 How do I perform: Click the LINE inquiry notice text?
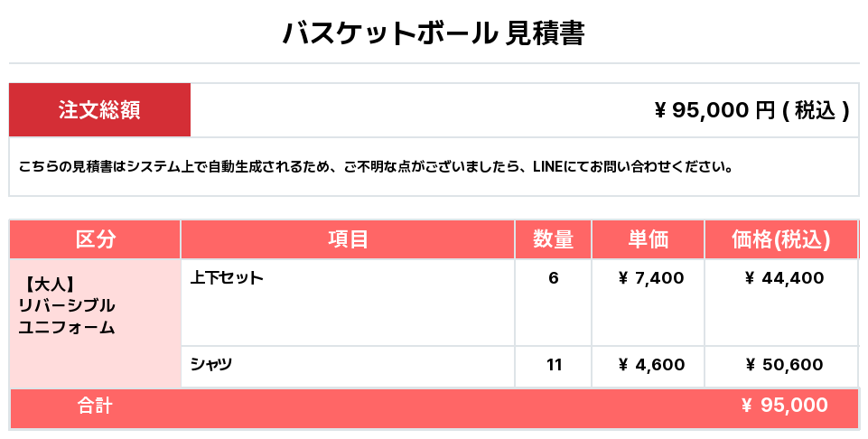click(x=375, y=166)
